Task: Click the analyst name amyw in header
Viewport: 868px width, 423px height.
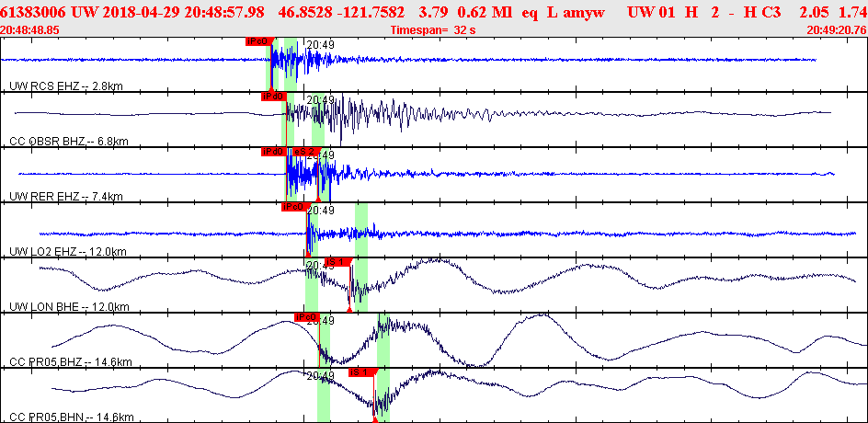Action: (585, 12)
